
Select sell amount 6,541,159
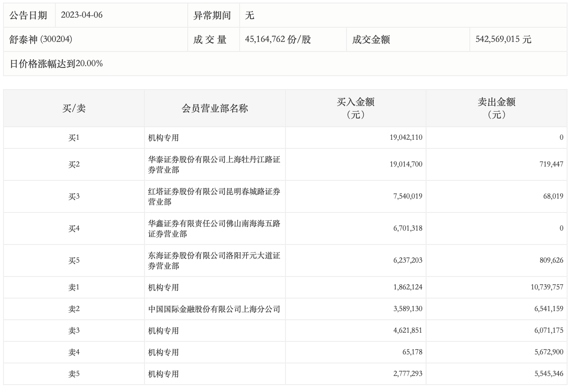coord(549,309)
